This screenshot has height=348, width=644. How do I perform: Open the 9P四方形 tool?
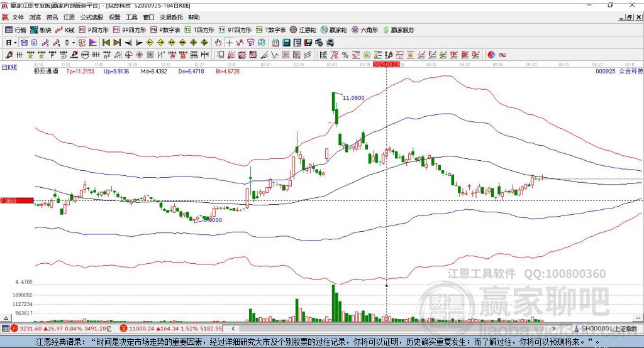click(130, 30)
